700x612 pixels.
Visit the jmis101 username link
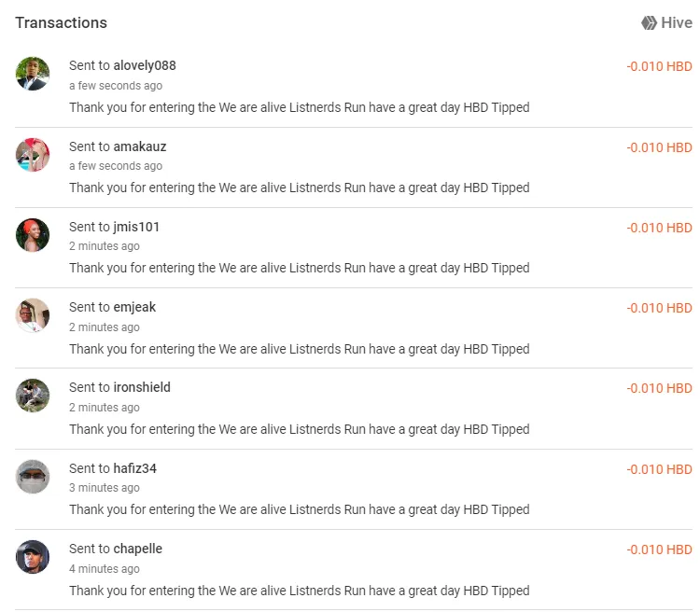tap(136, 227)
